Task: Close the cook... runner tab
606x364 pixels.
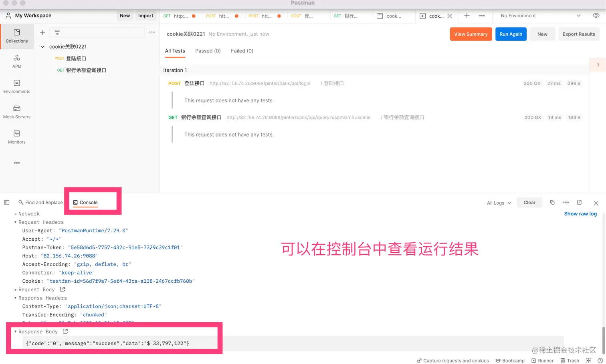Action: [x=450, y=16]
